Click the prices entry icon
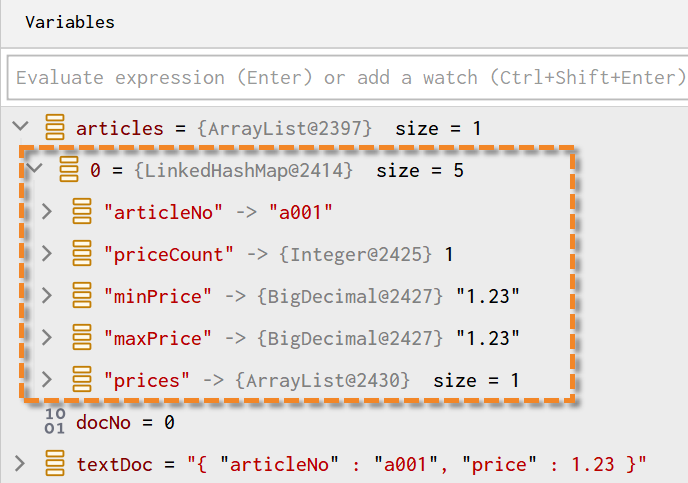Viewport: 688px width, 483px height. (82, 379)
